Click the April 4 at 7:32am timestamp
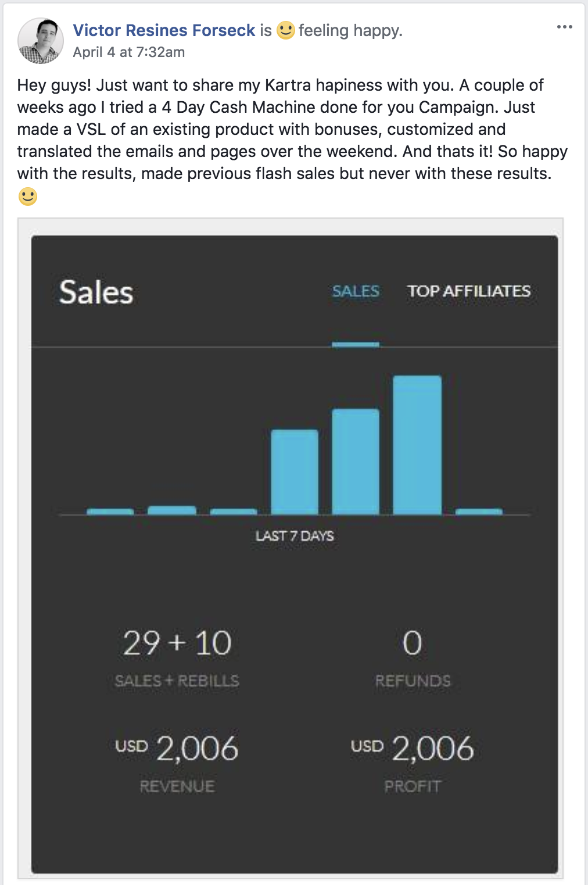This screenshot has height=885, width=588. coord(128,52)
